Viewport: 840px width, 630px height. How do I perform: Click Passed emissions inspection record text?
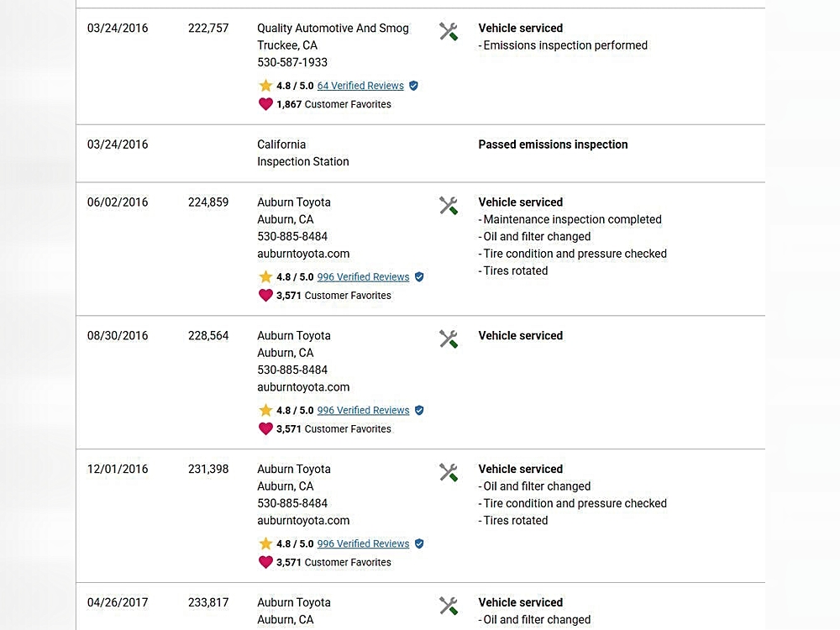point(553,144)
